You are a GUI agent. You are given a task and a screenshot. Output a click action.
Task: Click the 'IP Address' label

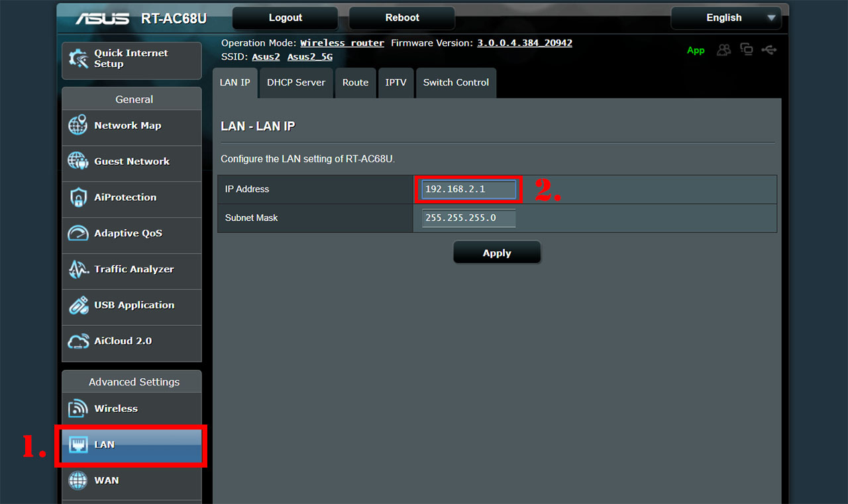[x=247, y=189]
